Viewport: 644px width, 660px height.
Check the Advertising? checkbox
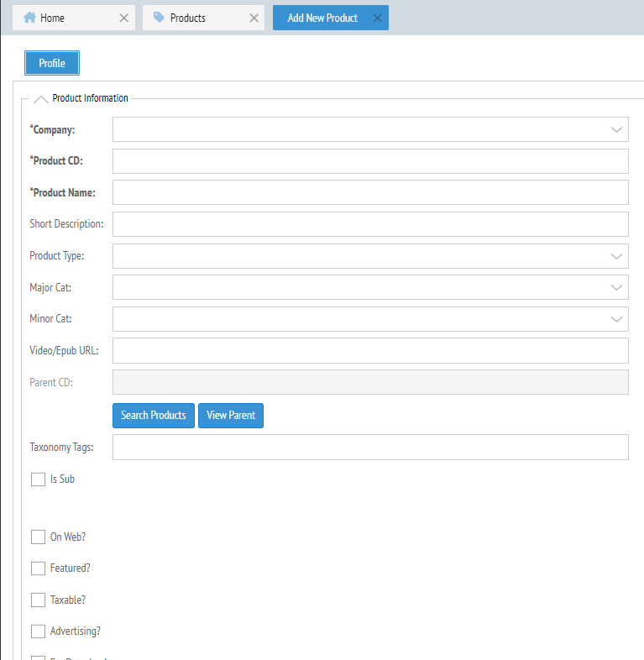click(x=38, y=631)
